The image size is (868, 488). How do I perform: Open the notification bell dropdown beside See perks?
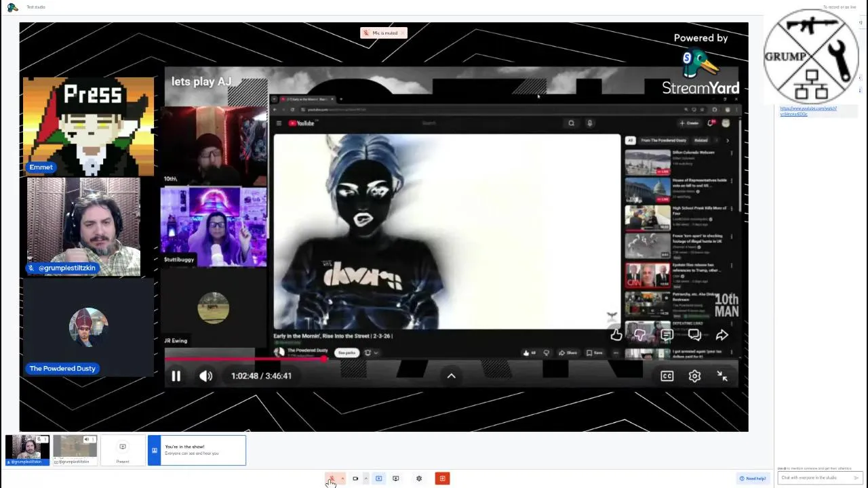pos(371,352)
